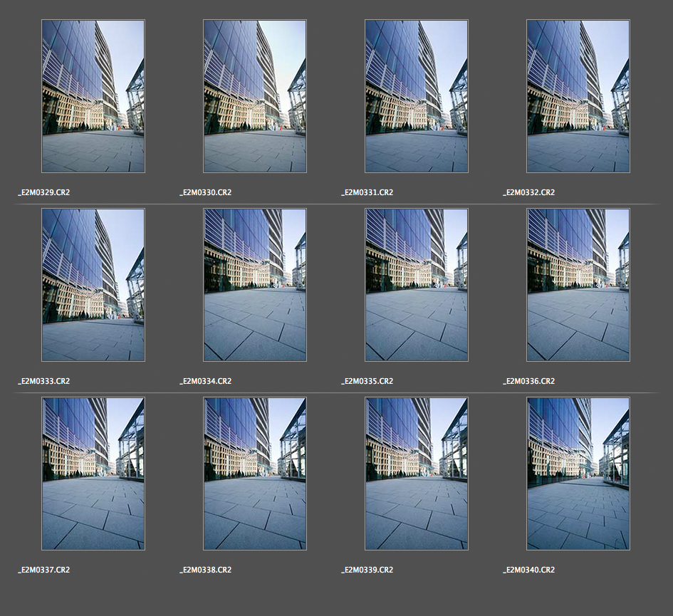Choose the _E2M0334.CR2 image thumbnail
Image resolution: width=673 pixels, height=616 pixels.
[255, 285]
